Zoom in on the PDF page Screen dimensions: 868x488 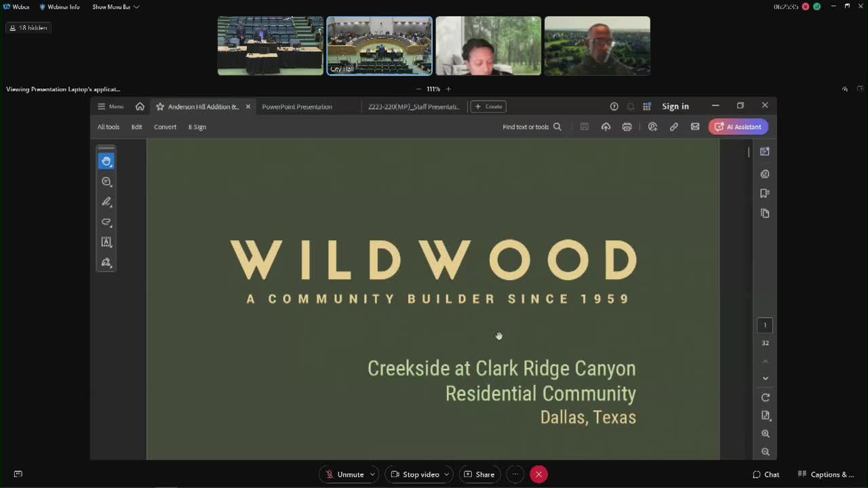coord(766,433)
